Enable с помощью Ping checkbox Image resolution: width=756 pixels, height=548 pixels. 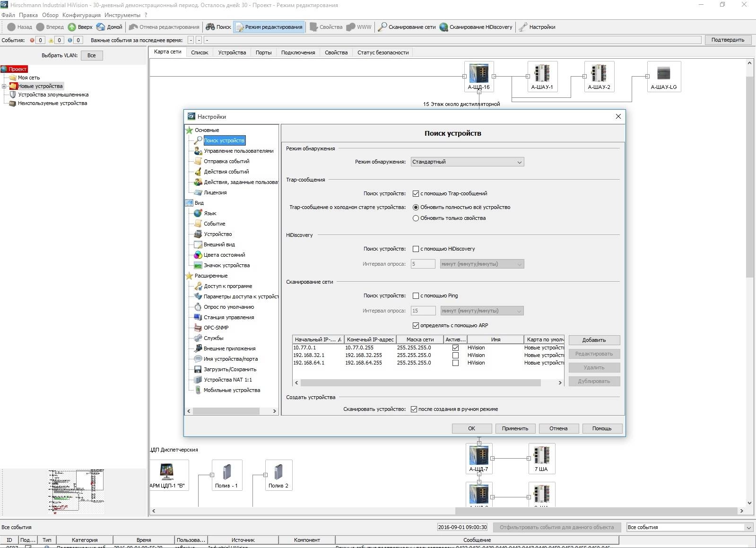point(416,296)
